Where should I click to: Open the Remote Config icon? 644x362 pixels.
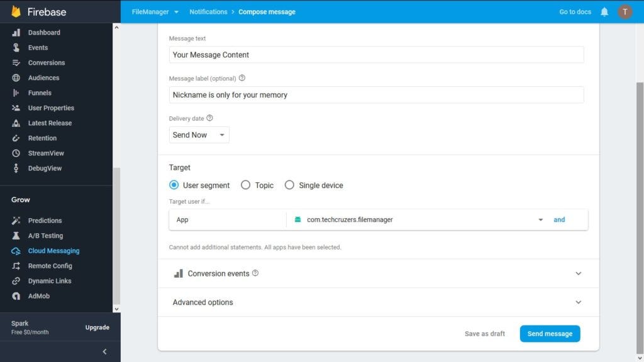[x=16, y=266]
